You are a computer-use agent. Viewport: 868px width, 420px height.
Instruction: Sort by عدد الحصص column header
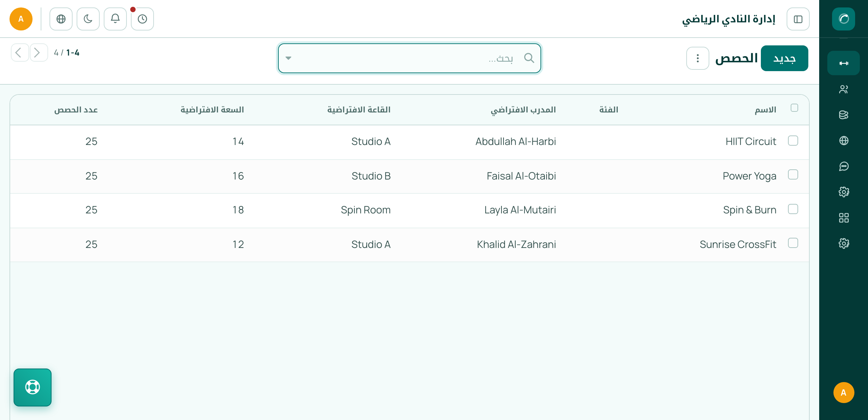76,110
